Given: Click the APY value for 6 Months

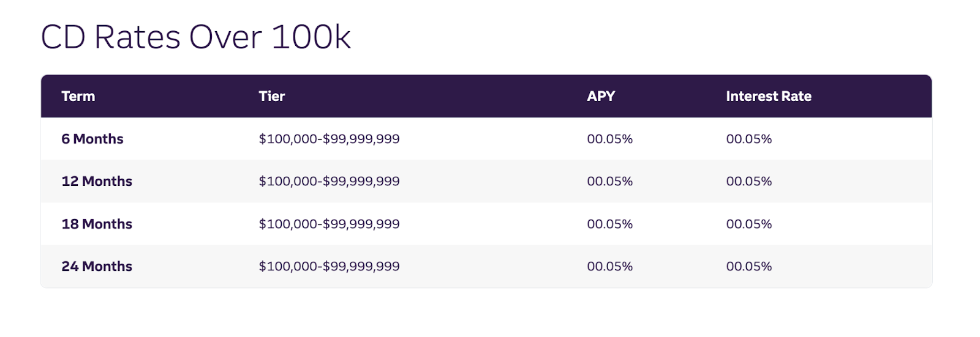Looking at the screenshot, I should pos(609,139).
